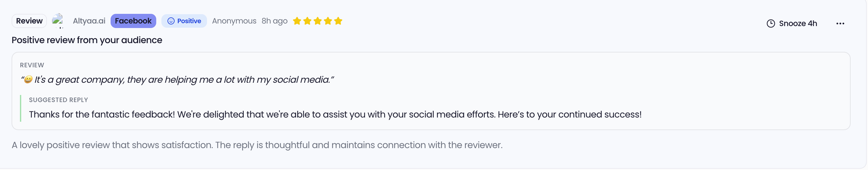Click the suggested reply text to edit

click(x=335, y=115)
